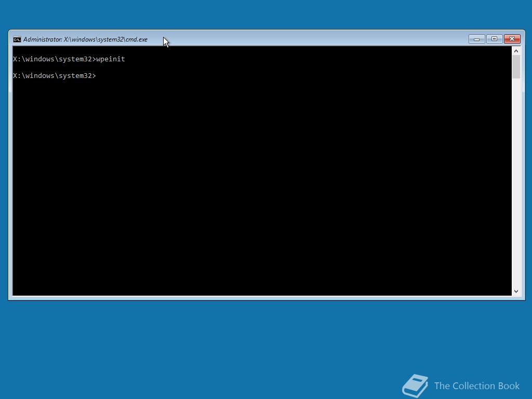This screenshot has width=532, height=399.
Task: Click the scrollbar up arrow
Action: coord(516,51)
